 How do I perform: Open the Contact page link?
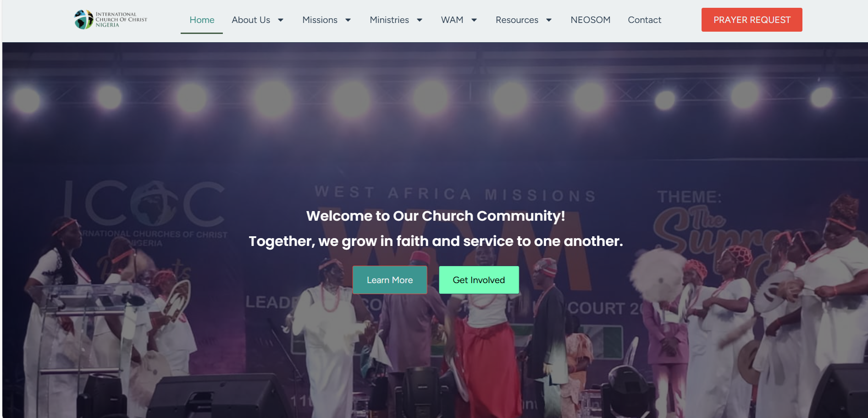(644, 20)
